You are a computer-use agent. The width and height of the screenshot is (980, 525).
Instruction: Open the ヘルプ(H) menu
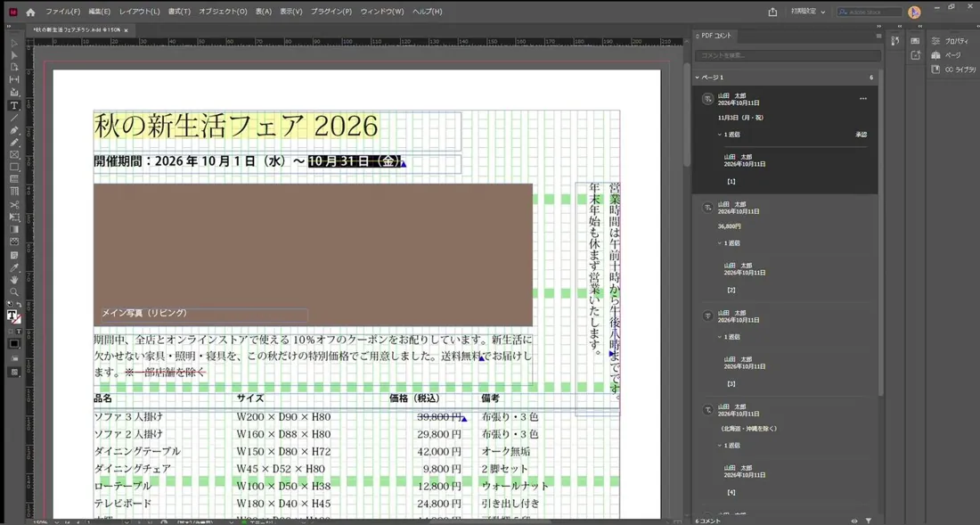pyautogui.click(x=427, y=12)
